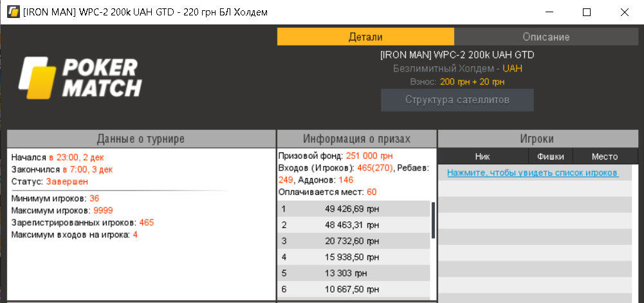Select second place prize row 48 463,31 грн
Viewport: 644px width, 303px height.
(x=354, y=225)
